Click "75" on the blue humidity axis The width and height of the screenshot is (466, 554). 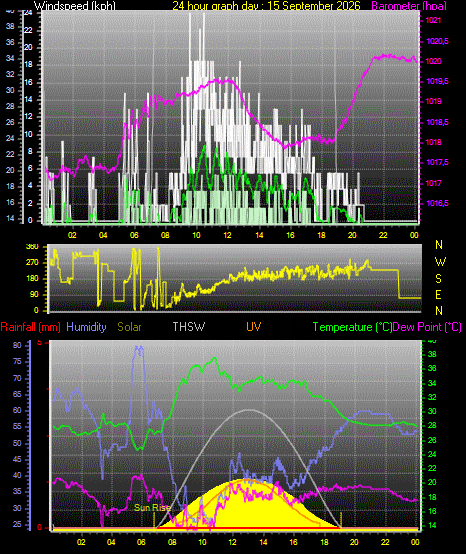(17, 362)
